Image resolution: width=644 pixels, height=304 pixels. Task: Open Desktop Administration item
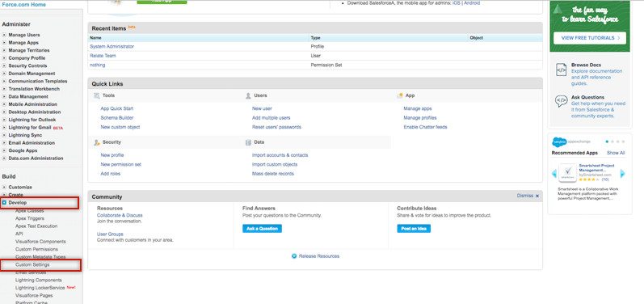tap(35, 112)
